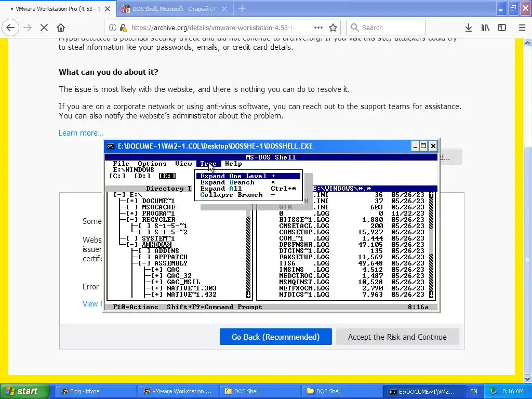Image resolution: width=532 pixels, height=399 pixels.
Task: Collapse the RECYCLER folder minus marker
Action: [x=132, y=220]
